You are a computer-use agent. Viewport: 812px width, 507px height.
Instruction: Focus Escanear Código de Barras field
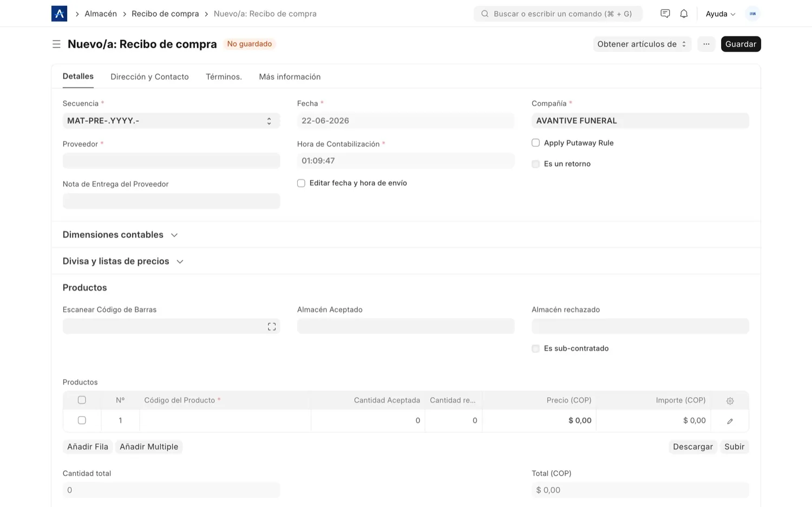[x=171, y=326]
